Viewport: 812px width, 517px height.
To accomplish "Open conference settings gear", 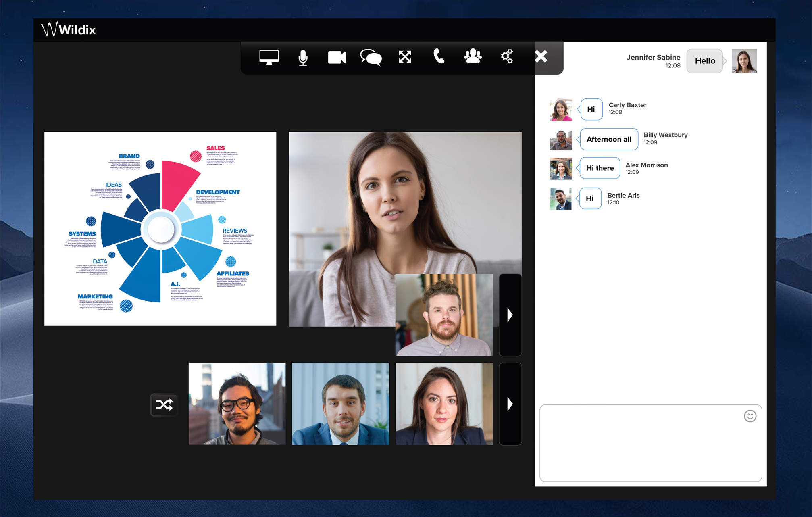I will tap(507, 58).
